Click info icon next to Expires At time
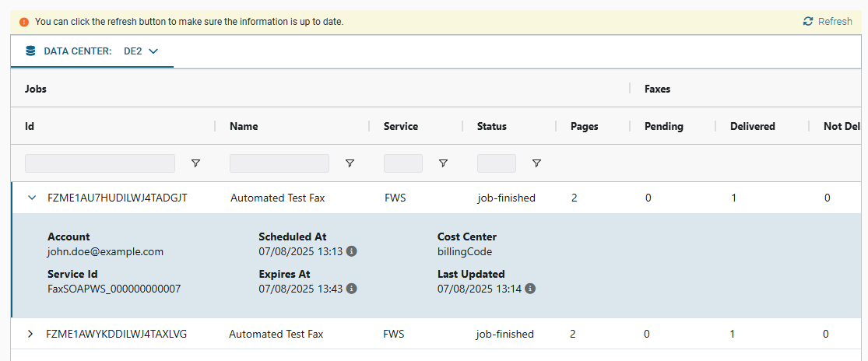Screen dimensions: 868x361 [x=351, y=289]
